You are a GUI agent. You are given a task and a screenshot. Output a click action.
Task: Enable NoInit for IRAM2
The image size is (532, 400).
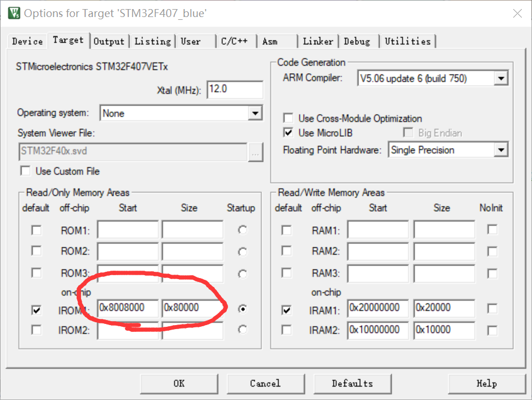coord(492,330)
